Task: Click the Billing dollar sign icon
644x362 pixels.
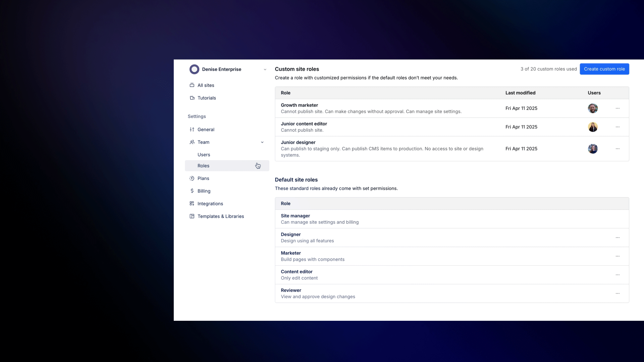Action: pos(192,191)
